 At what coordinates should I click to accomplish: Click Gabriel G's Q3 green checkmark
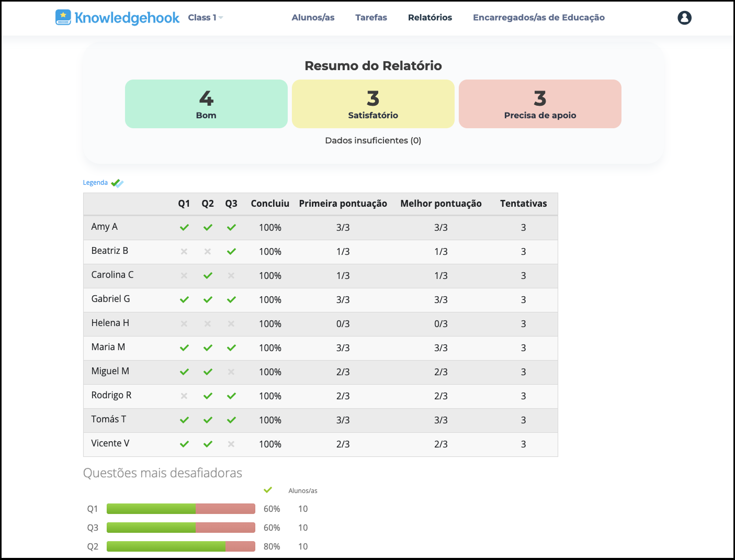pos(231,300)
